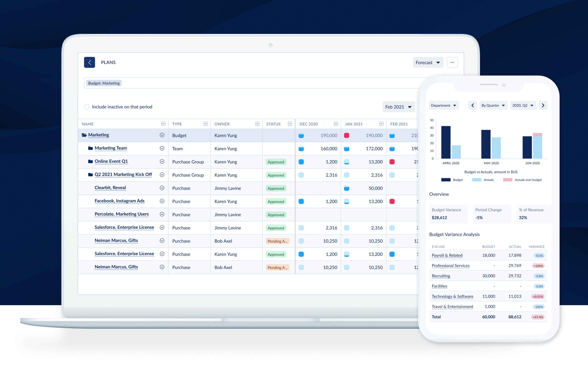Click the filter icon on the STATUS column

click(x=290, y=124)
